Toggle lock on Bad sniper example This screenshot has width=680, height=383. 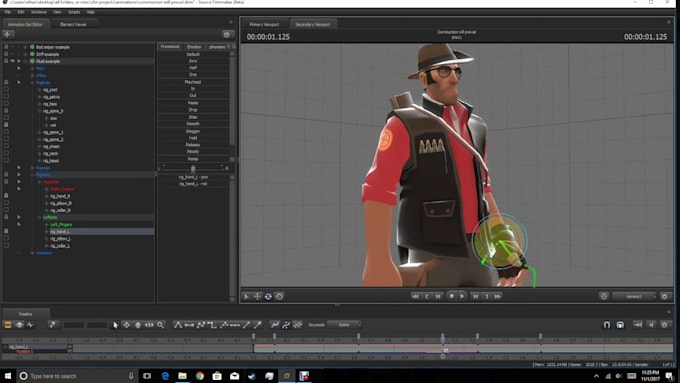[6, 47]
